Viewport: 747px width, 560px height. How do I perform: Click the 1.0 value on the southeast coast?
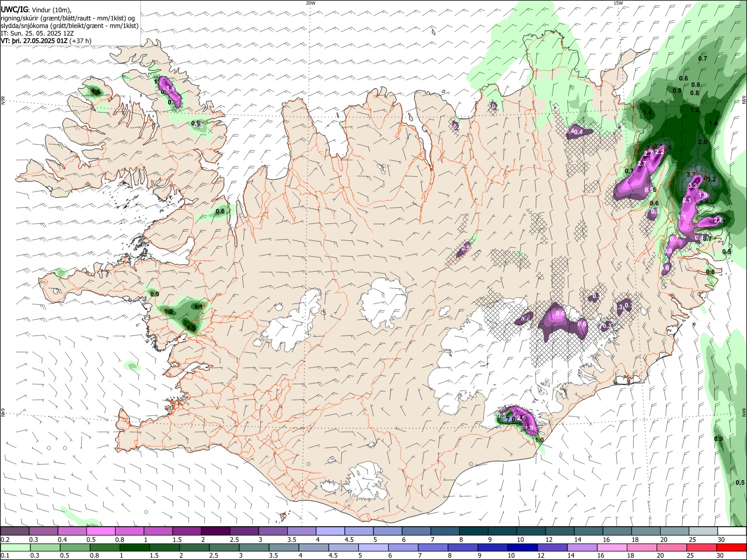pos(539,440)
